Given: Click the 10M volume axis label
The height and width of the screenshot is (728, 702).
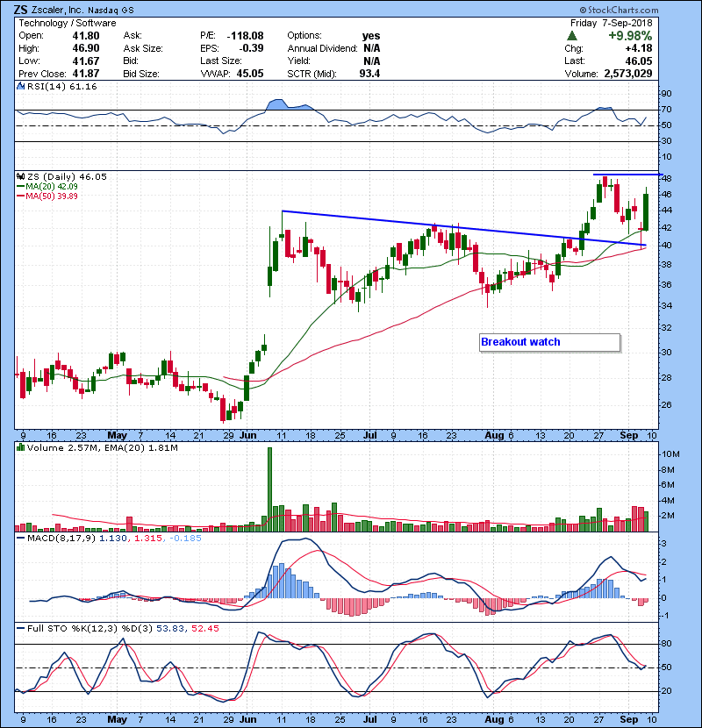Looking at the screenshot, I should (670, 454).
